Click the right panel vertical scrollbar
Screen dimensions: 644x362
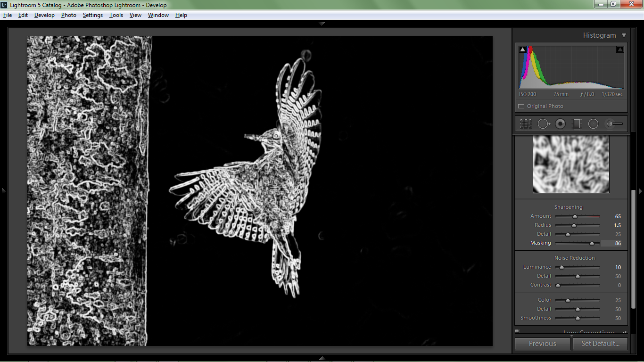click(633, 250)
